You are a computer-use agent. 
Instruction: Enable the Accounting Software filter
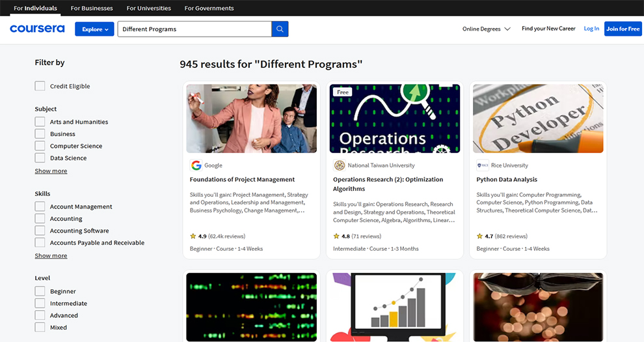click(40, 231)
